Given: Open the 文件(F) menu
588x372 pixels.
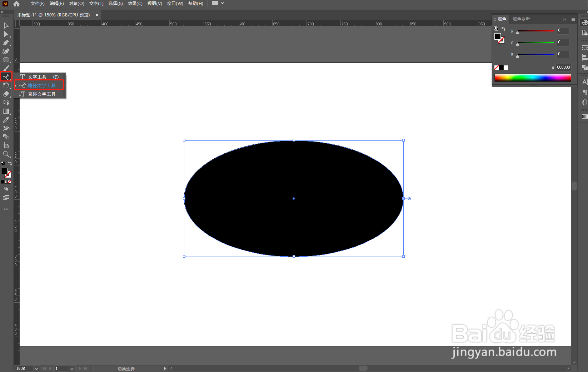Looking at the screenshot, I should coord(38,4).
